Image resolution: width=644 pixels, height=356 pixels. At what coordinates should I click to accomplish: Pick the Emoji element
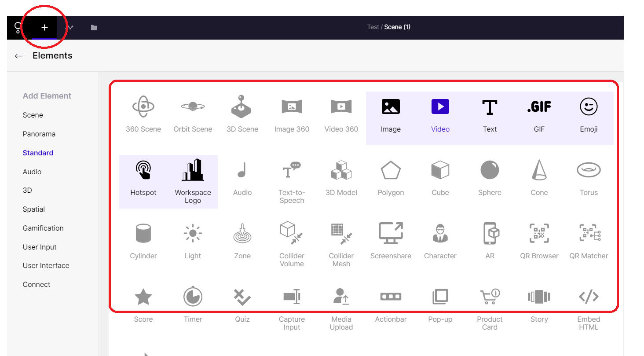[589, 107]
